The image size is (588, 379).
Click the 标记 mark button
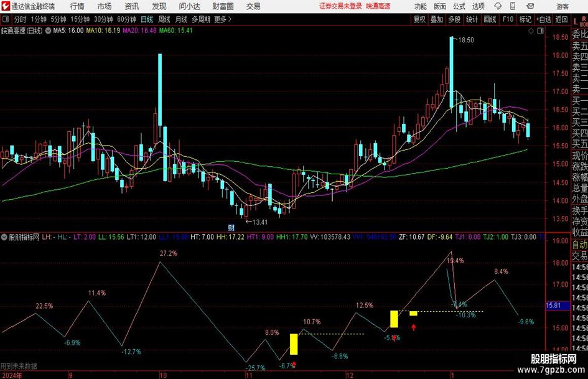[x=525, y=19]
